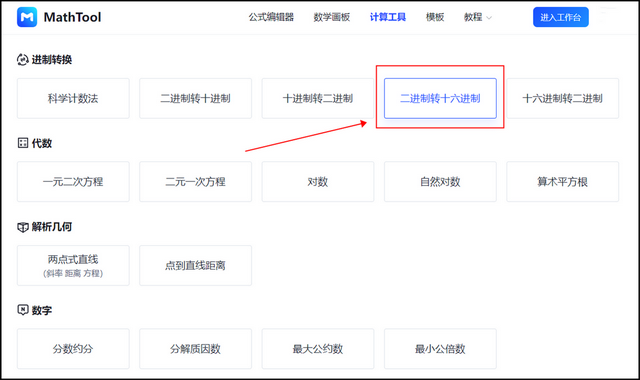Open the 二进制转十六进制 tool
Viewport: 640px width, 380px height.
(440, 98)
